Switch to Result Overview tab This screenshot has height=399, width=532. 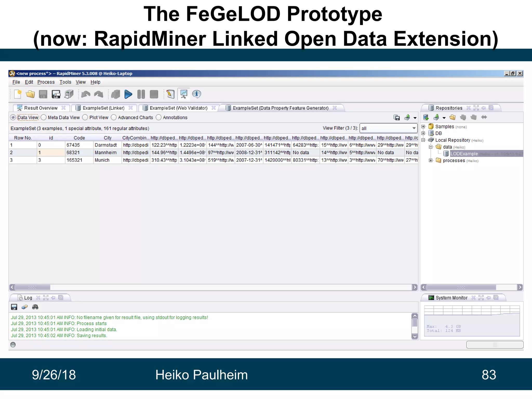pos(41,108)
